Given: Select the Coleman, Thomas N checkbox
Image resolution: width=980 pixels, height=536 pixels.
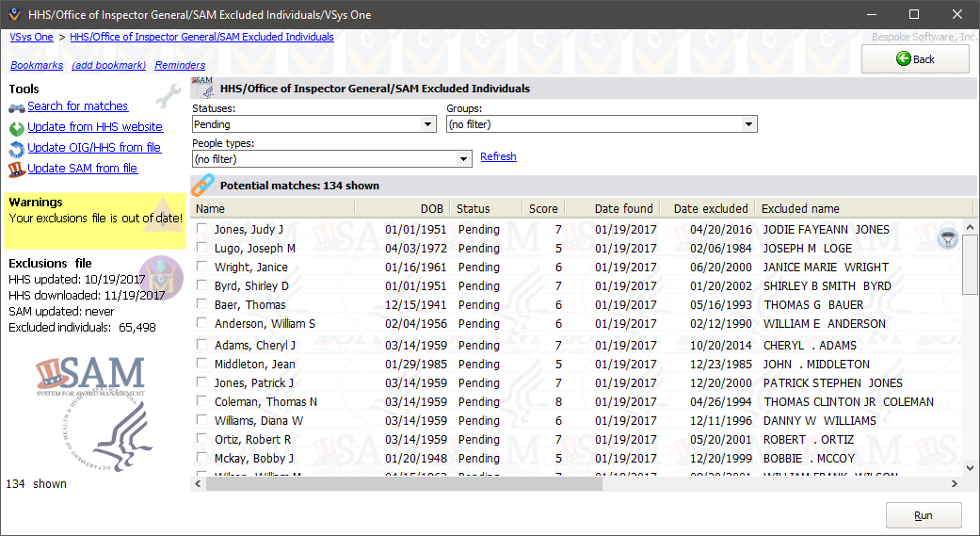Looking at the screenshot, I should (x=202, y=401).
